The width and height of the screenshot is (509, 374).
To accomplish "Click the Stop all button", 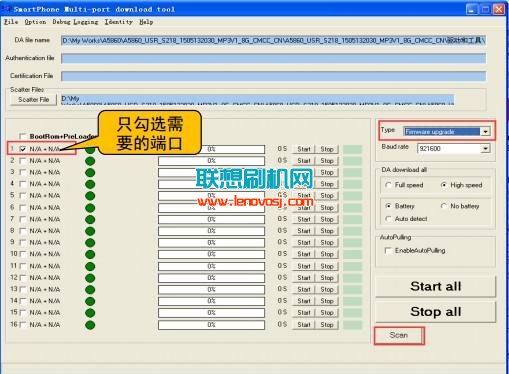I will click(436, 312).
